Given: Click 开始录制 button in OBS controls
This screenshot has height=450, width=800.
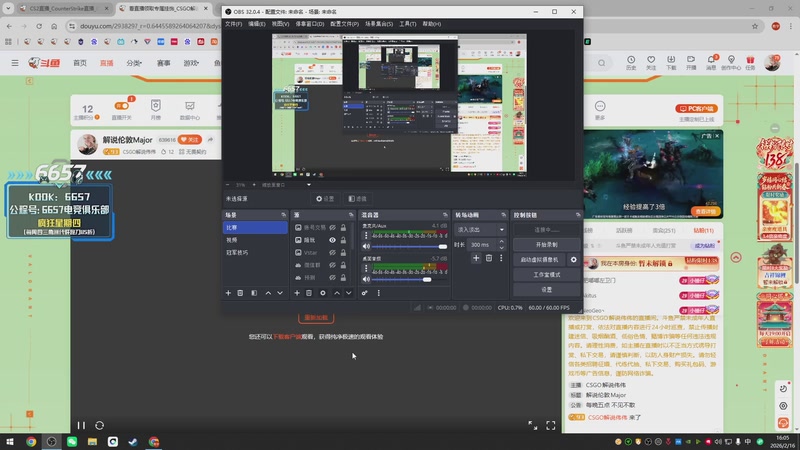Looking at the screenshot, I should [546, 245].
